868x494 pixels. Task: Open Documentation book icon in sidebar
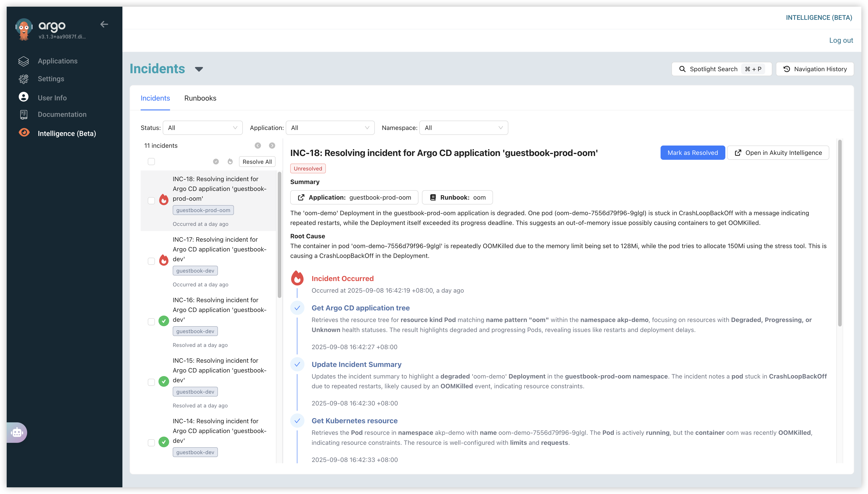tap(23, 115)
